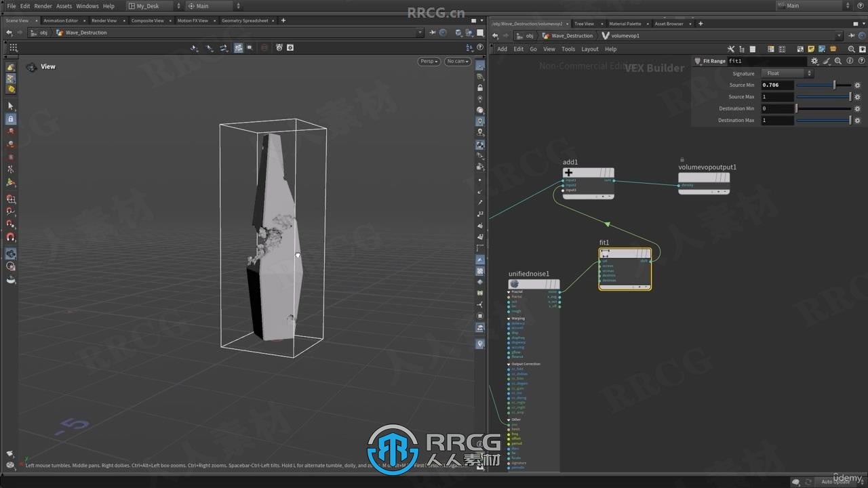Open the My_Desk desktop selector

[x=155, y=5]
